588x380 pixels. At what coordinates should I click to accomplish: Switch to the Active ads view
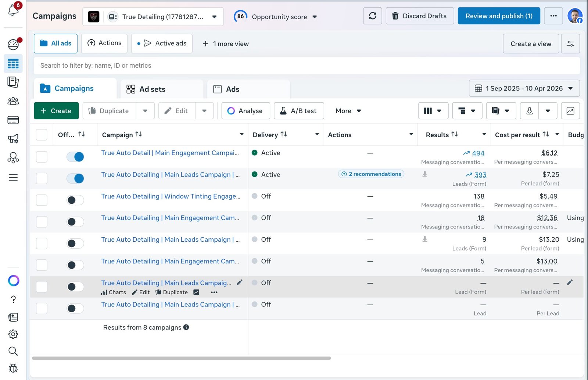[x=162, y=43]
